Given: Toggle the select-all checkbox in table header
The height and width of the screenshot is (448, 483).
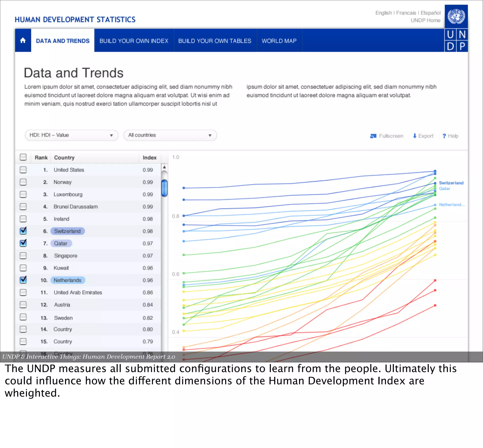Looking at the screenshot, I should (x=23, y=157).
